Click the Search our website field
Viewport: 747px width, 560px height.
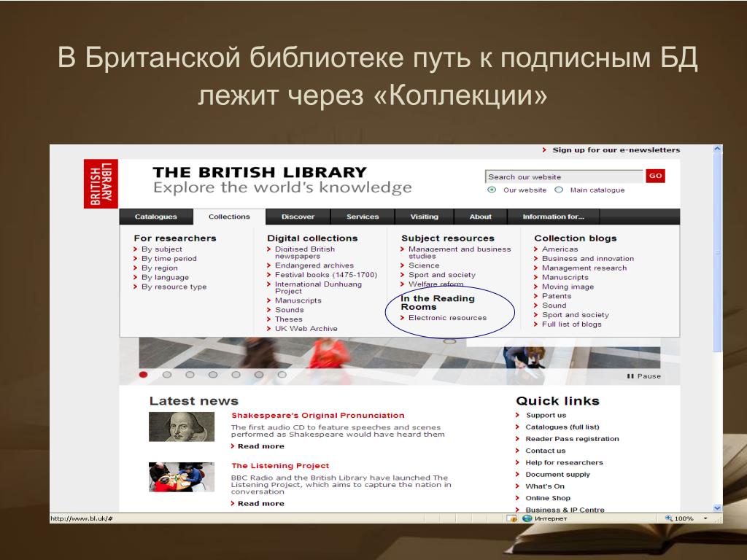pos(564,176)
